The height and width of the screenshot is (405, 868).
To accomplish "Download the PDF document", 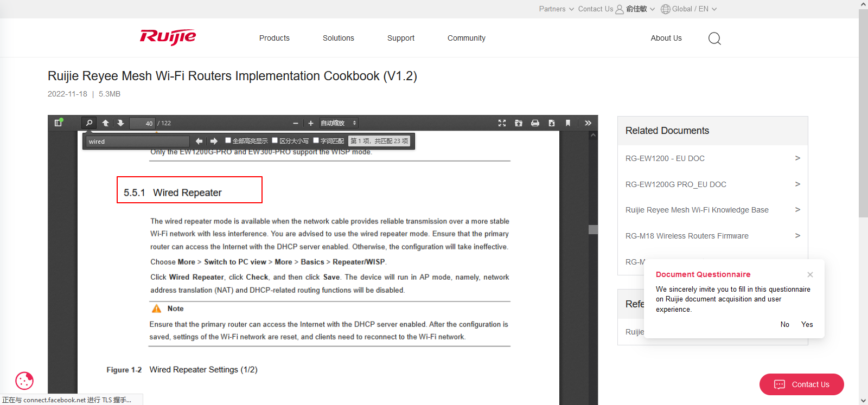I will click(x=552, y=123).
